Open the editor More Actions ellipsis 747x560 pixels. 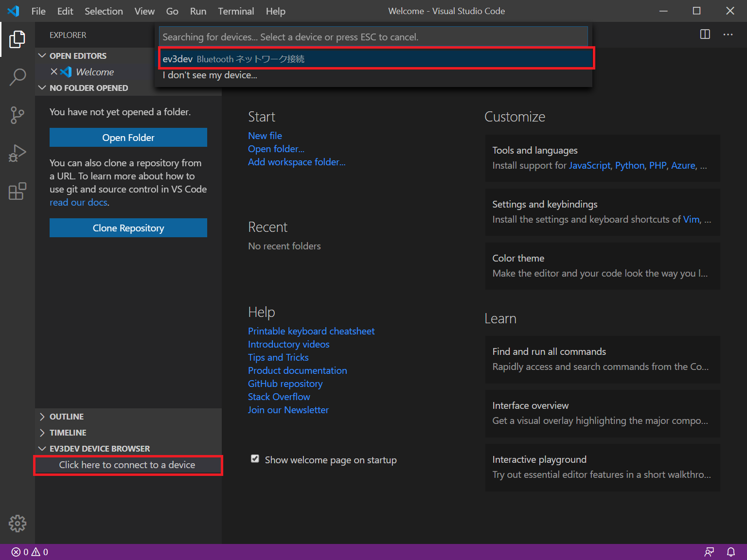tap(728, 34)
